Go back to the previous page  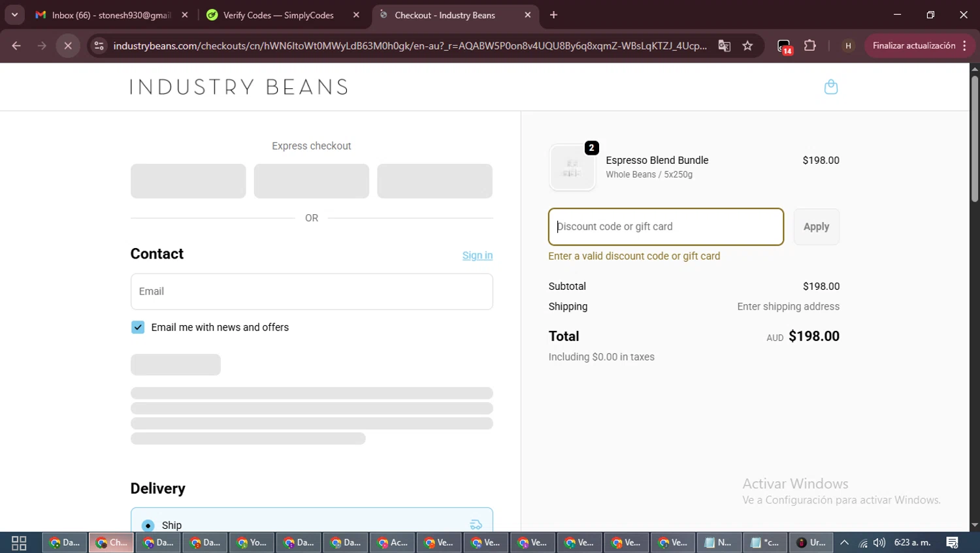pyautogui.click(x=16, y=46)
